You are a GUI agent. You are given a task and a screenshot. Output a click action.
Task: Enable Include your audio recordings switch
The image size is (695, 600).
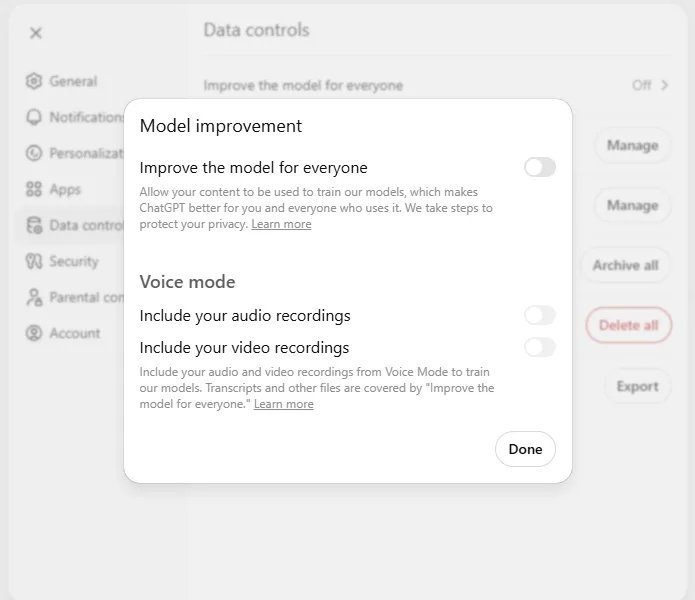click(540, 316)
